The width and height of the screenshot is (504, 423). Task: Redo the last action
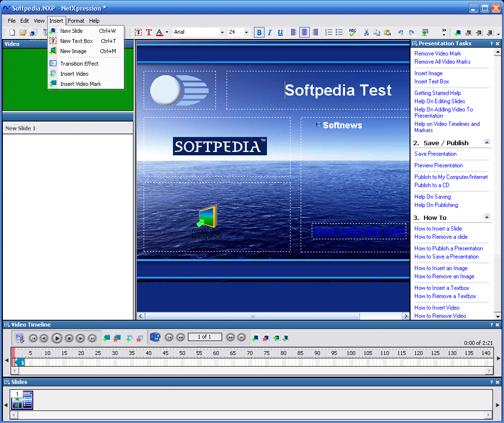(x=411, y=32)
